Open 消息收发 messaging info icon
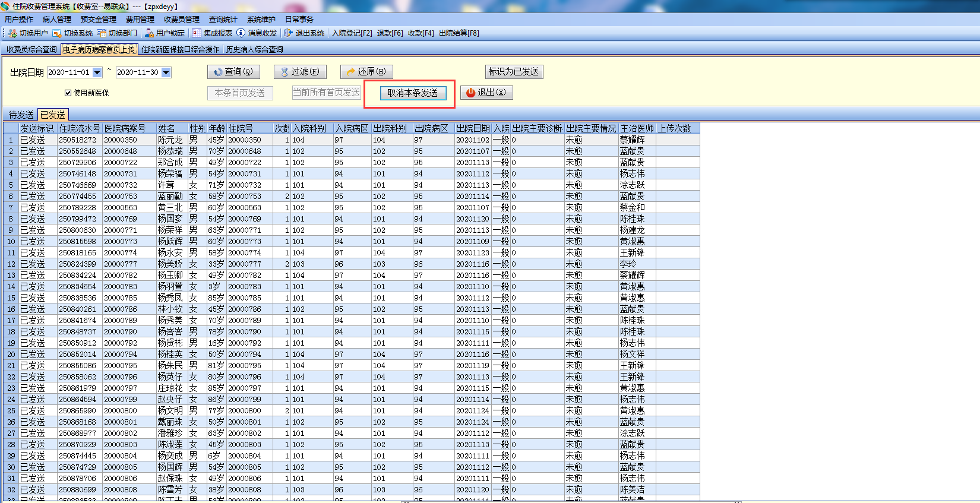 click(x=241, y=33)
